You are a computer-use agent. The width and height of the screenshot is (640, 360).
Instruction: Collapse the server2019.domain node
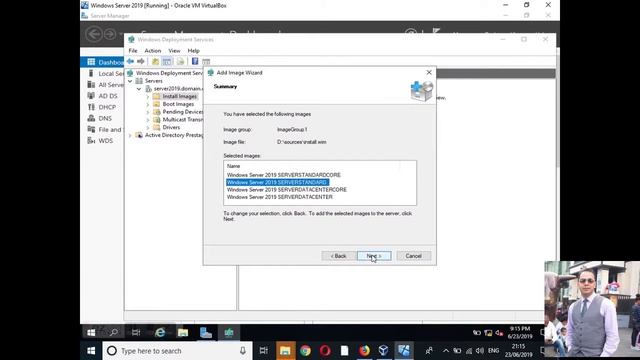139,89
